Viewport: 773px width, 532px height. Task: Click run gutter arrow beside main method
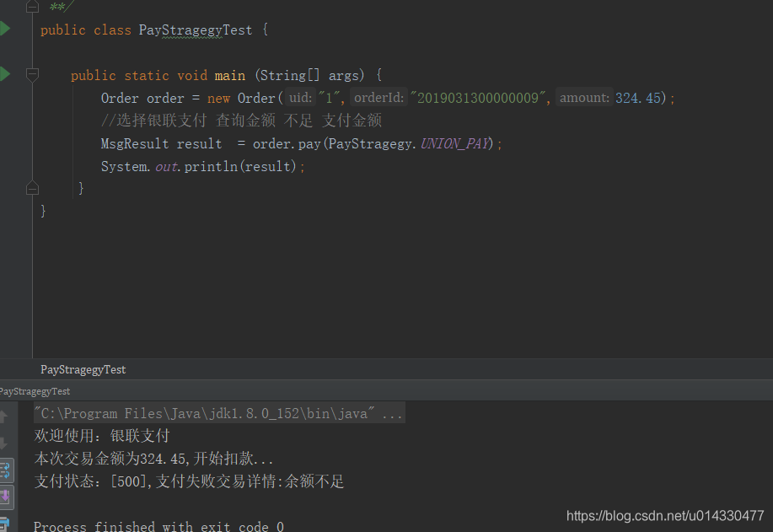pyautogui.click(x=4, y=74)
